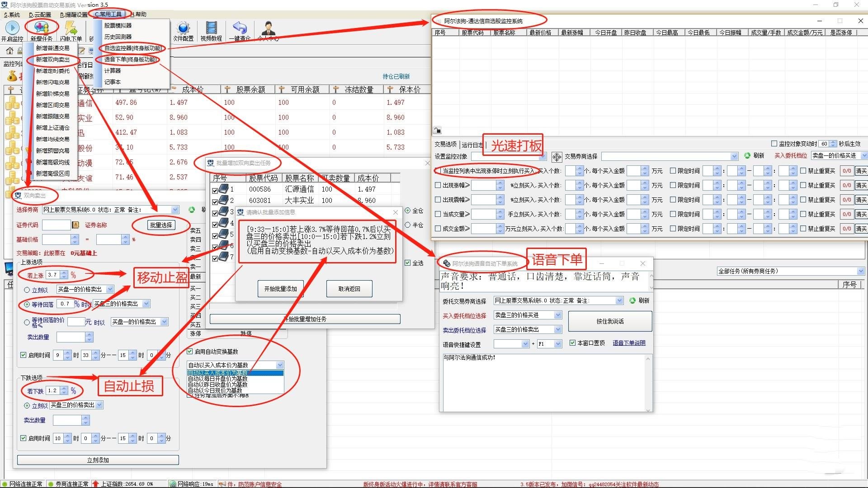Click the 60 seconds stepper field
Viewport: 868px width, 488px height.
coord(828,144)
